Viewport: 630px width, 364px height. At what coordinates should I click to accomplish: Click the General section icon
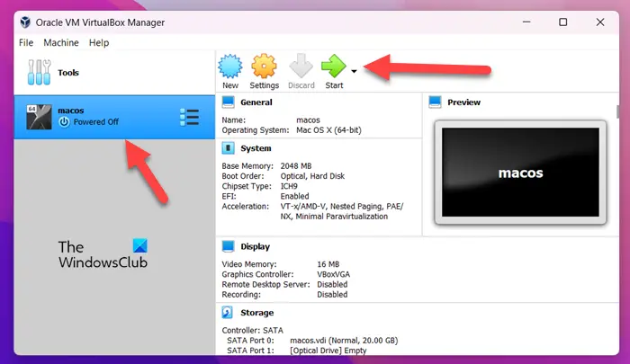click(229, 102)
